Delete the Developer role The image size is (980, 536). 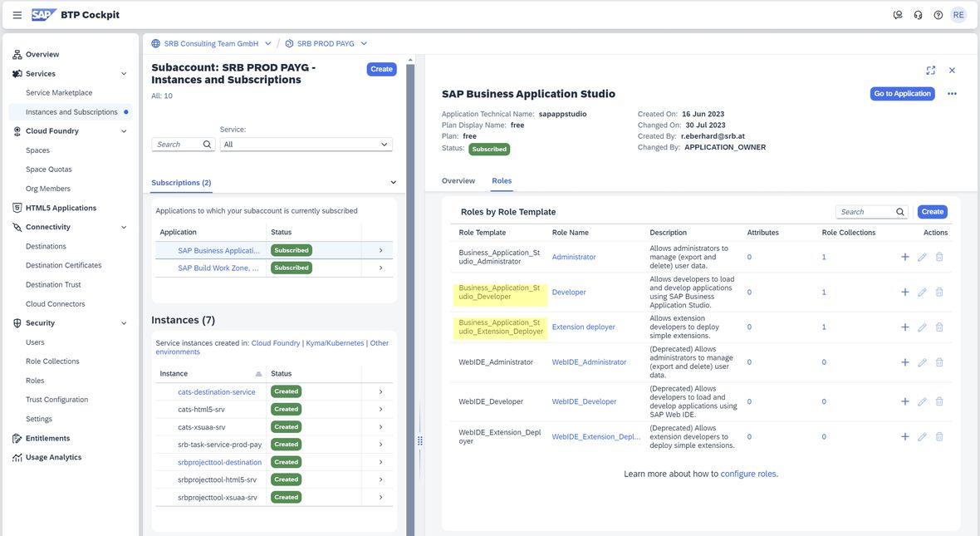click(938, 292)
